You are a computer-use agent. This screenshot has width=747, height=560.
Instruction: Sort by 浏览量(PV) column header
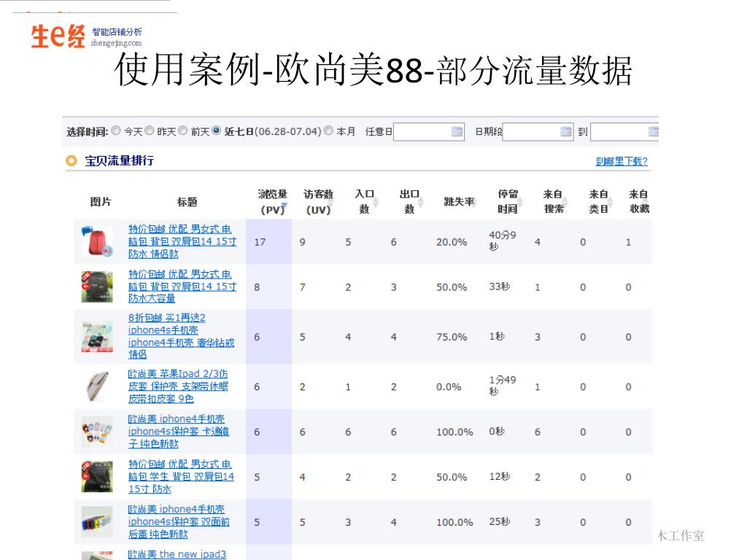273,201
